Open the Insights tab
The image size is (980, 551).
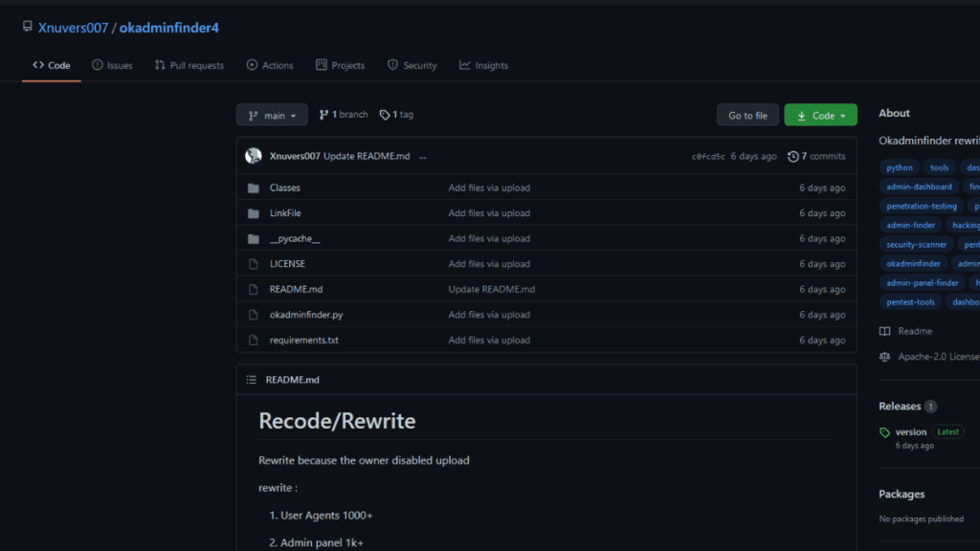tap(483, 65)
